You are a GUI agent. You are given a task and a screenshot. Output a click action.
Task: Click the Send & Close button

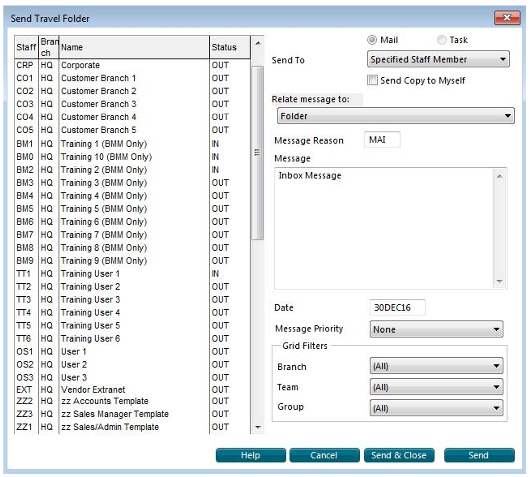coord(399,455)
